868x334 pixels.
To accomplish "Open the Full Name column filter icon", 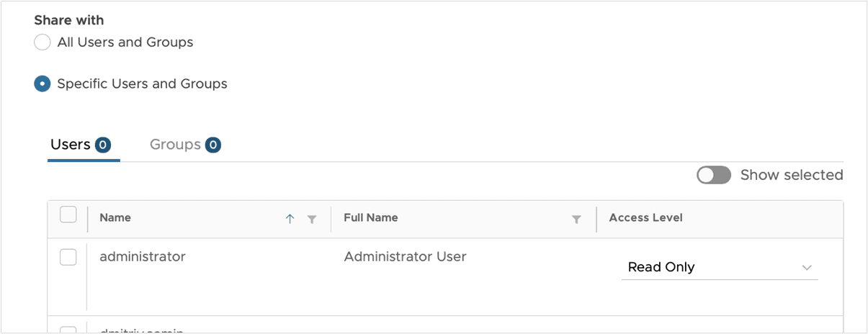I will (576, 220).
